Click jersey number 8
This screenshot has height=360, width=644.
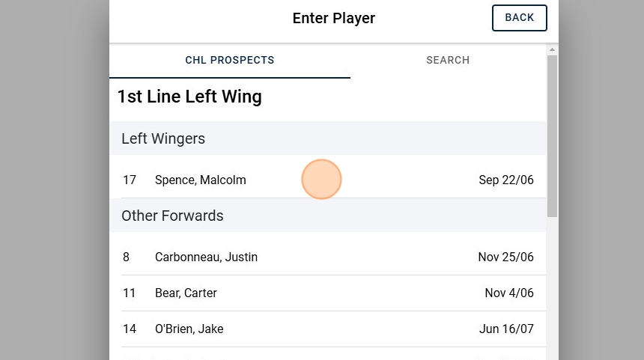(x=127, y=257)
